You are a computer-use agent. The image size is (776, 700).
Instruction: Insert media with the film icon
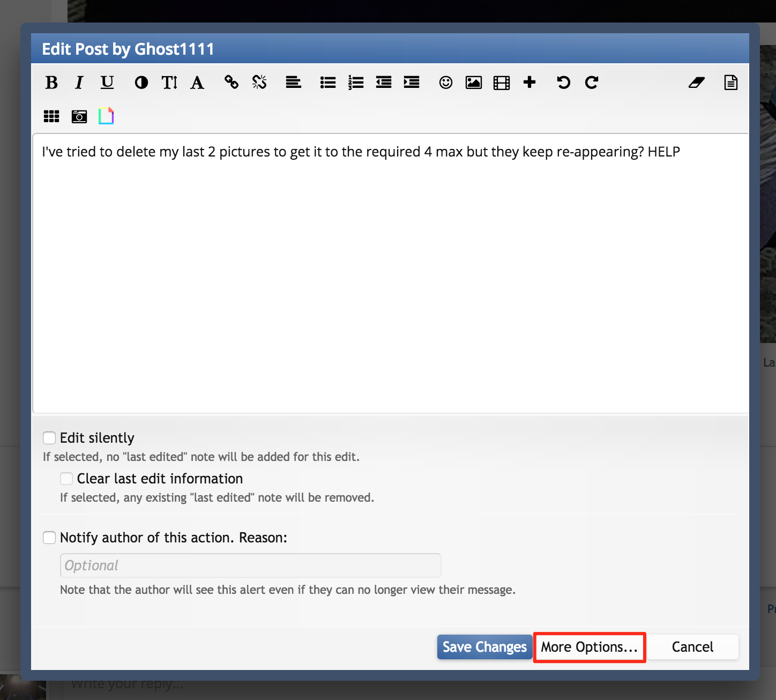click(x=502, y=83)
